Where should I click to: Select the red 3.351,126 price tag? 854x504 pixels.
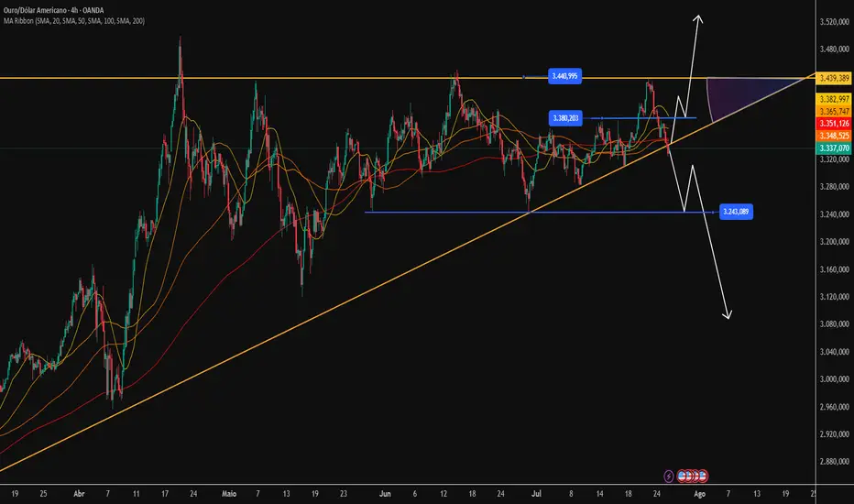[x=835, y=124]
